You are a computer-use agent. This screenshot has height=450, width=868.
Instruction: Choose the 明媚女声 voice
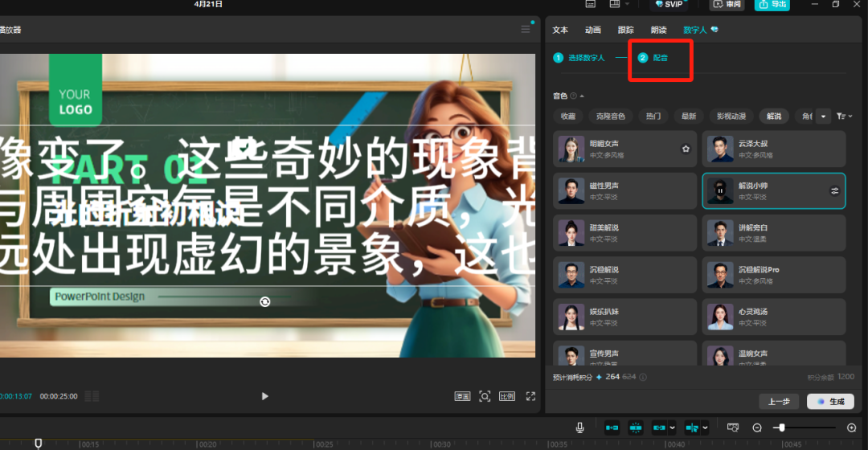(624, 149)
